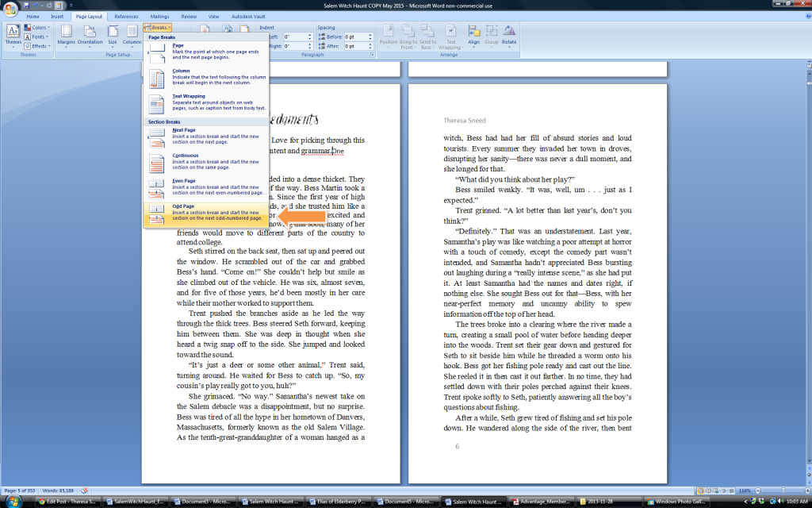
Task: Switch to the Autodesk Vault tab
Action: pos(248,17)
